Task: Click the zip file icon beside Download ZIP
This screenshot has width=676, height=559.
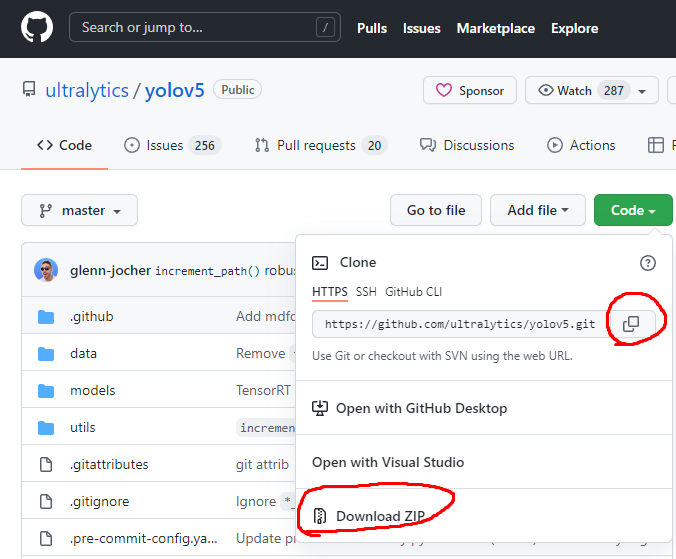Action: 319,516
